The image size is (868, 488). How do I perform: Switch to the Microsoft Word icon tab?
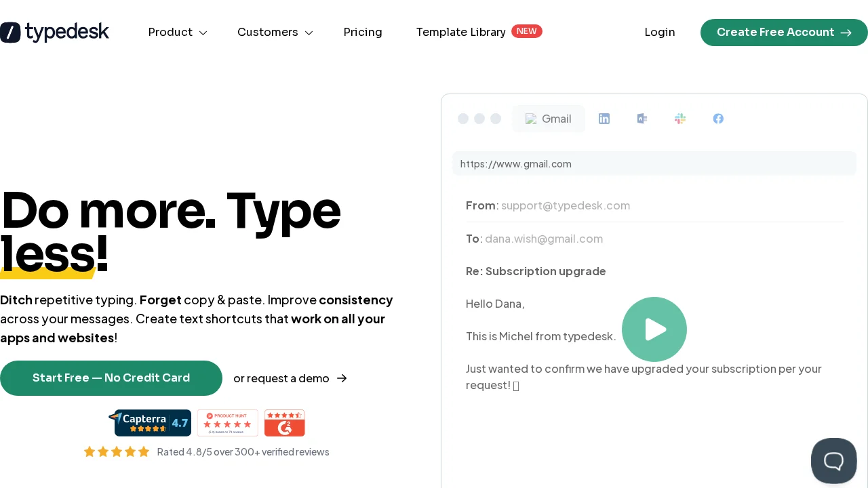pos(642,119)
